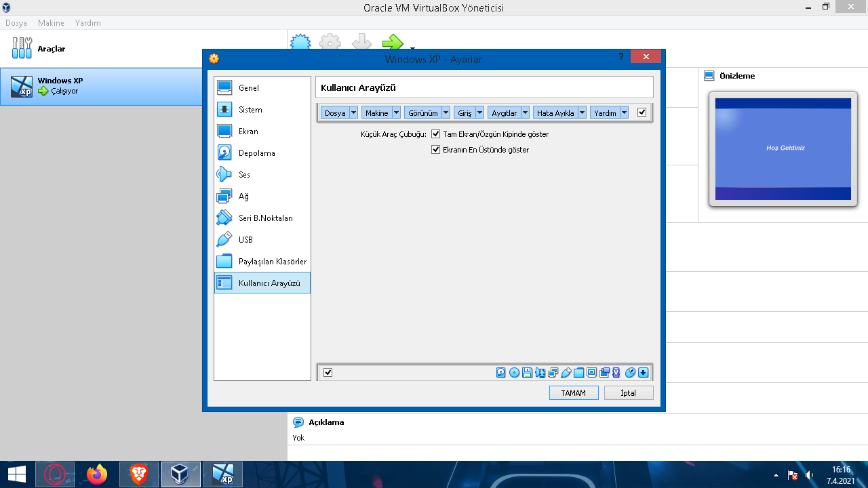Open the Ses settings page
The image size is (868, 488).
click(262, 174)
